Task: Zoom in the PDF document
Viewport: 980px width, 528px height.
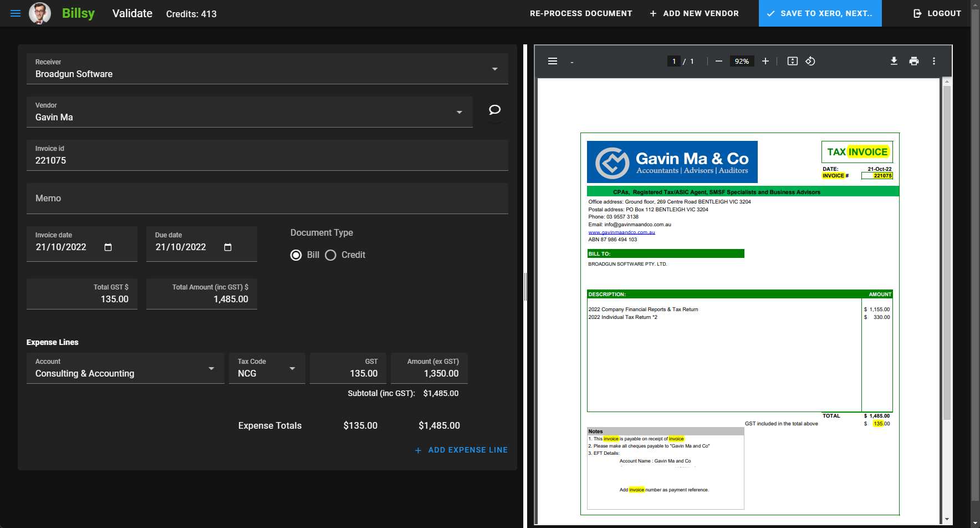Action: pos(765,61)
